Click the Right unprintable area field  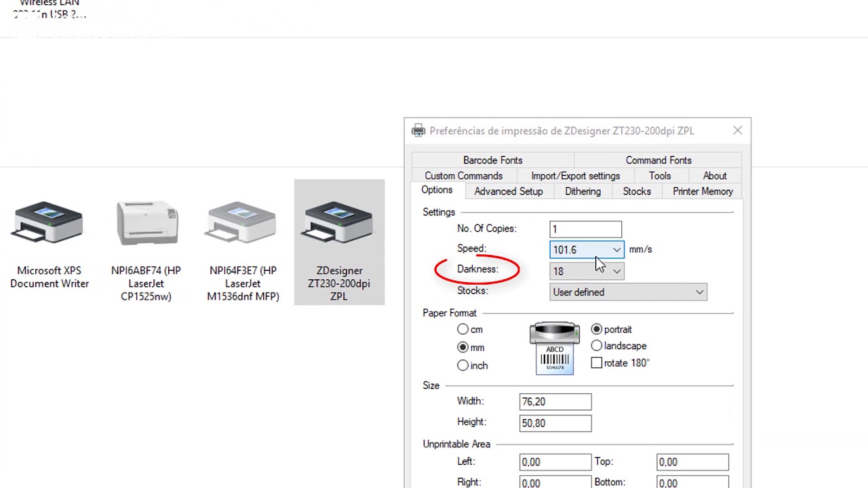pyautogui.click(x=555, y=483)
